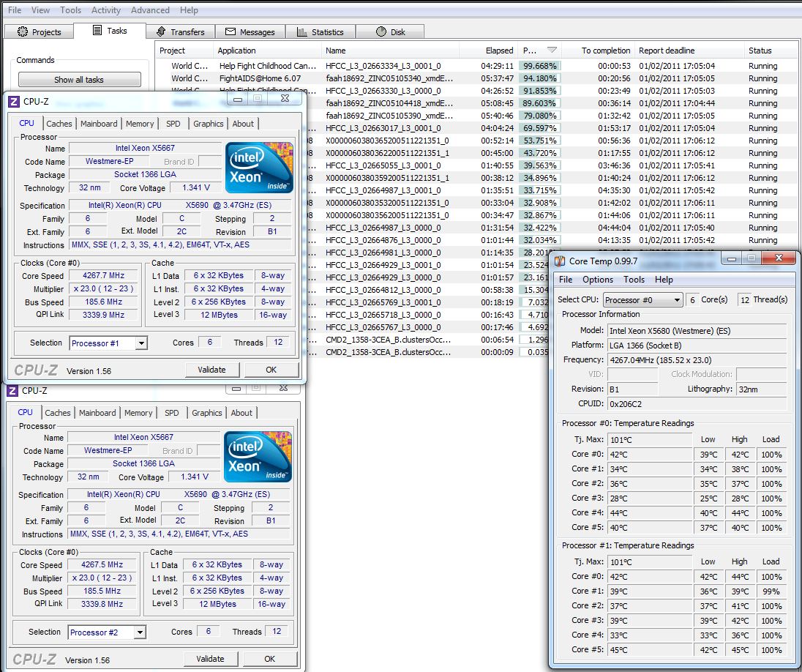Click the bottom CPU-Z title bar Z icon
802x672 pixels.
(x=12, y=390)
